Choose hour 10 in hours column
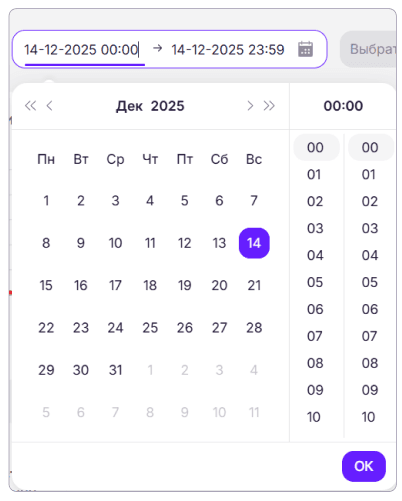Image resolution: width=402 pixels, height=501 pixels. click(x=315, y=417)
